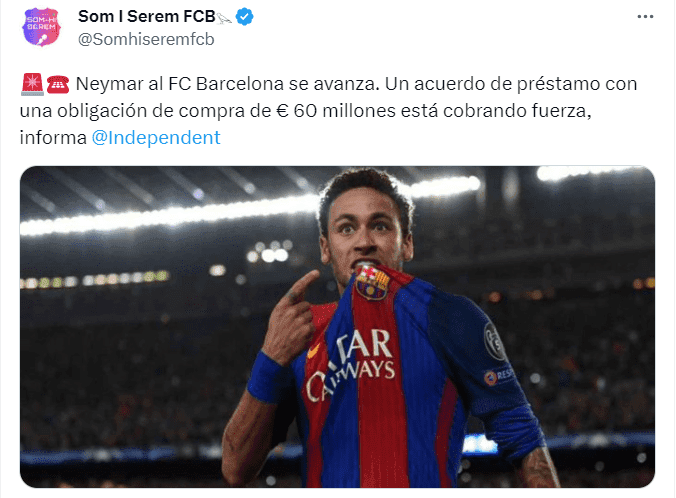Click the stadium floodlight strip in photo
The height and width of the screenshot is (498, 676).
click(170, 215)
